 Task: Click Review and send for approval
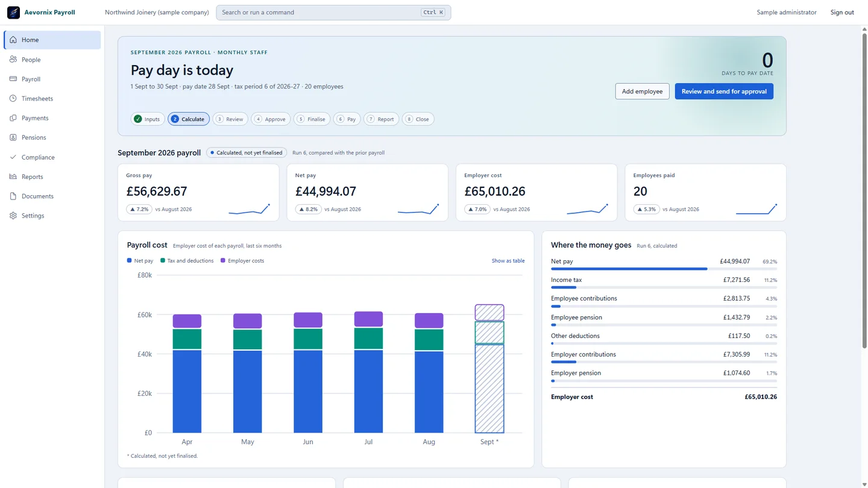(724, 92)
